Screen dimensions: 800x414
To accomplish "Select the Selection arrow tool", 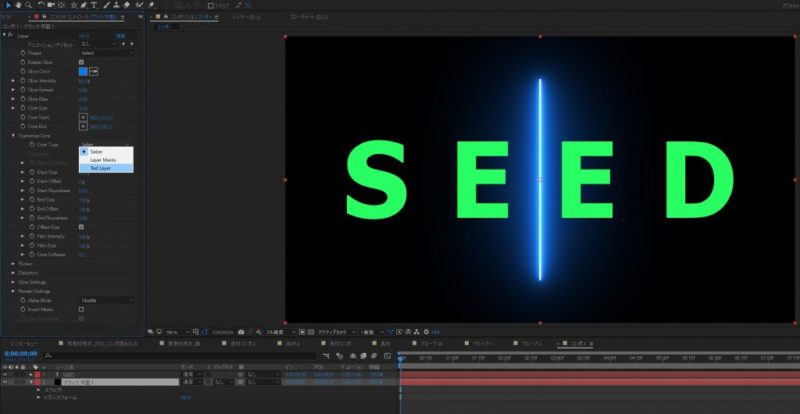I will coord(6,5).
